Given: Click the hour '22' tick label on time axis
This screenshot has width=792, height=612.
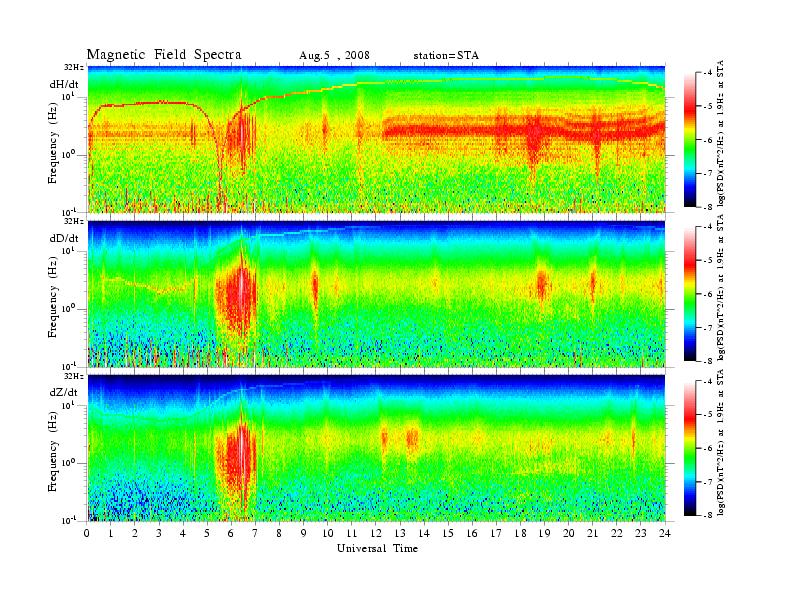Looking at the screenshot, I should pos(616,534).
